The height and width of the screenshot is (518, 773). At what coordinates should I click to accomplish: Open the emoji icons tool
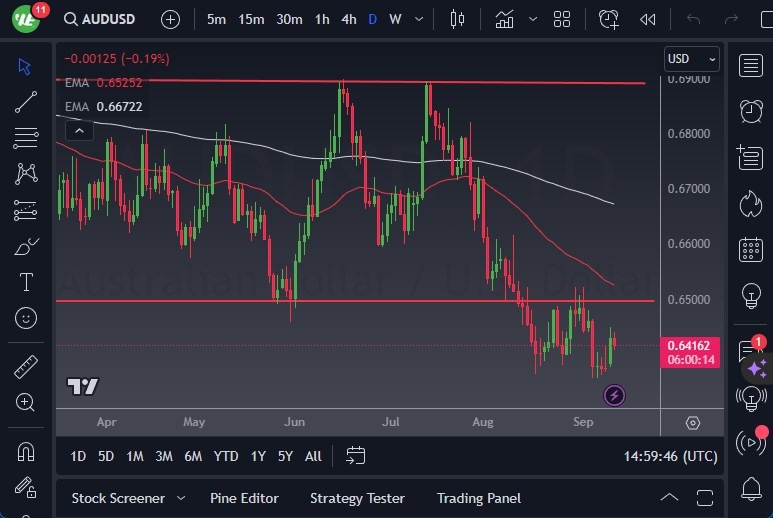[x=26, y=318]
